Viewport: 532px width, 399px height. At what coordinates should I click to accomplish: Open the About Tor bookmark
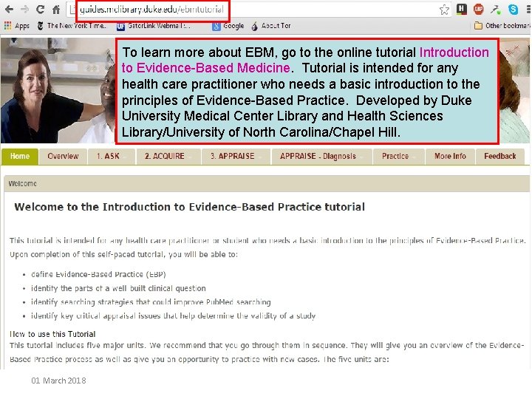tap(270, 26)
